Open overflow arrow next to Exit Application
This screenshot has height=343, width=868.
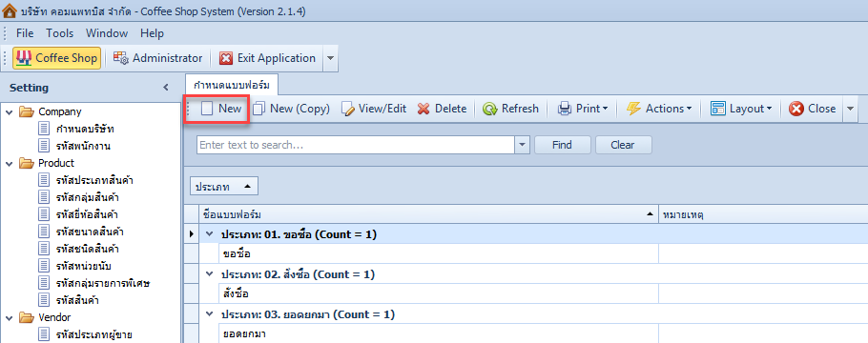click(x=329, y=59)
